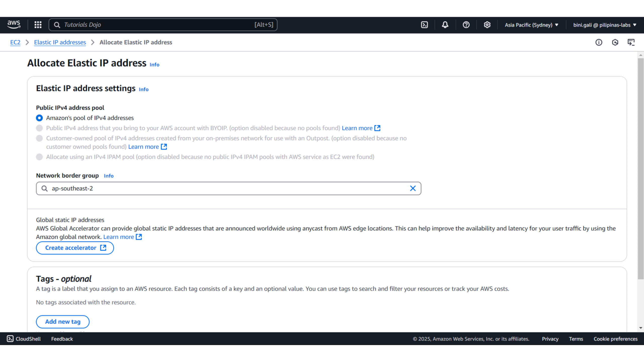Go to the EC2 breadcrumb
This screenshot has height=362, width=644.
[15, 42]
